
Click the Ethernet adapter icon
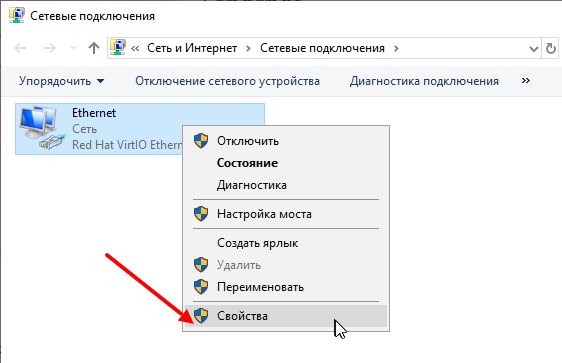coord(42,128)
